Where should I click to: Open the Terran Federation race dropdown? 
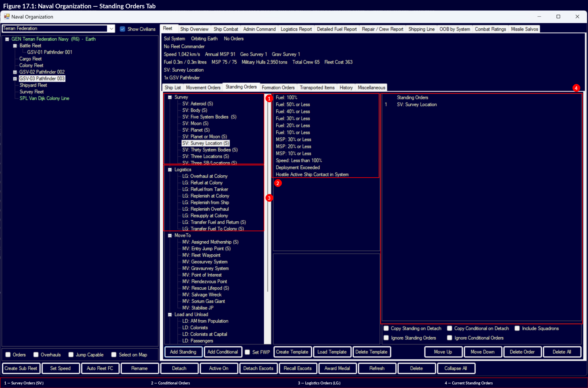112,28
